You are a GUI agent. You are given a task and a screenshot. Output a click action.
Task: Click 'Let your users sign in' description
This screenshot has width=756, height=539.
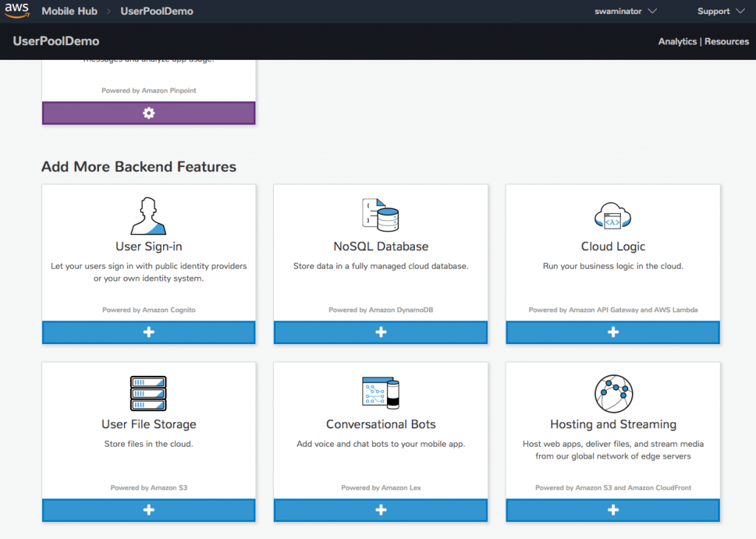pos(148,272)
